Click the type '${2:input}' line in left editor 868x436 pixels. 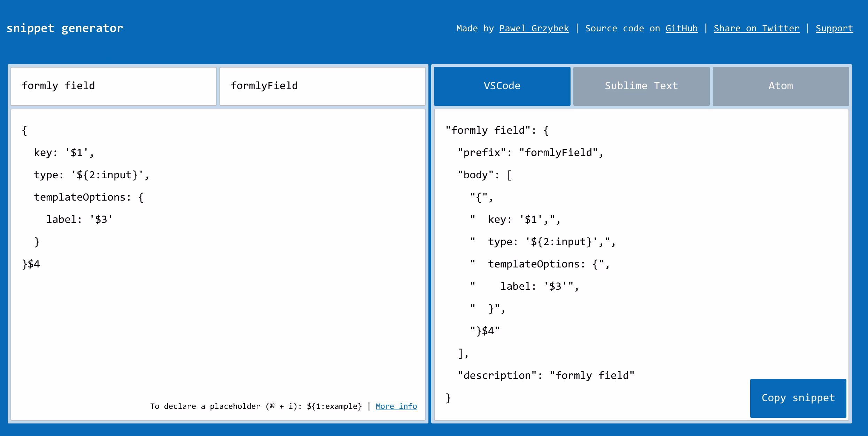(x=92, y=175)
